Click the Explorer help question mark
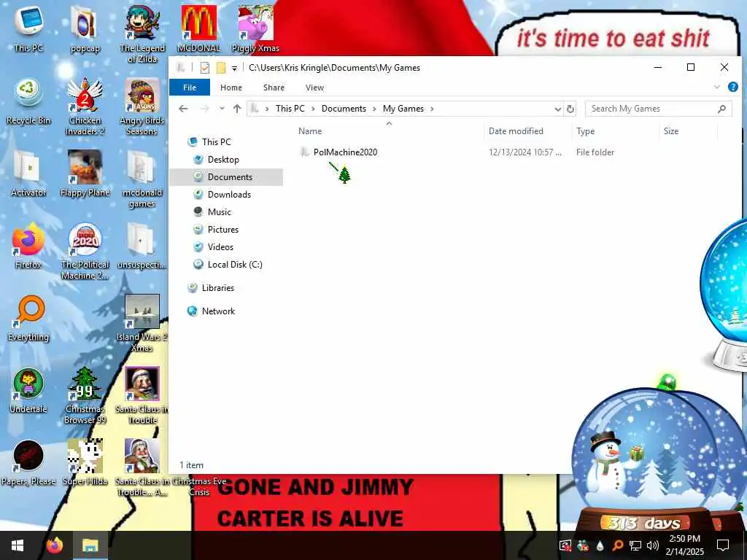747x560 pixels. pyautogui.click(x=732, y=87)
